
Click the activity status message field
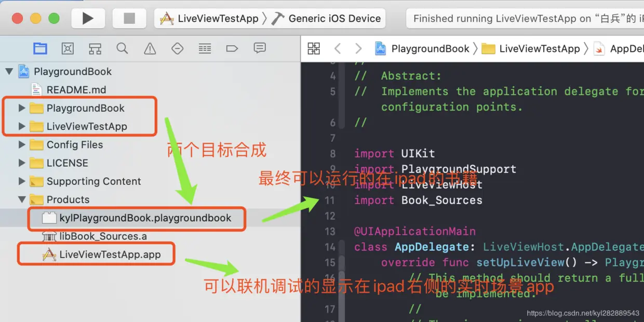(x=525, y=19)
